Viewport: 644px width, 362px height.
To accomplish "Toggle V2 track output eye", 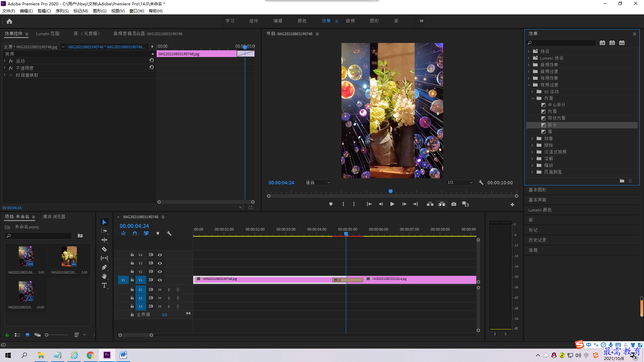I will [160, 272].
